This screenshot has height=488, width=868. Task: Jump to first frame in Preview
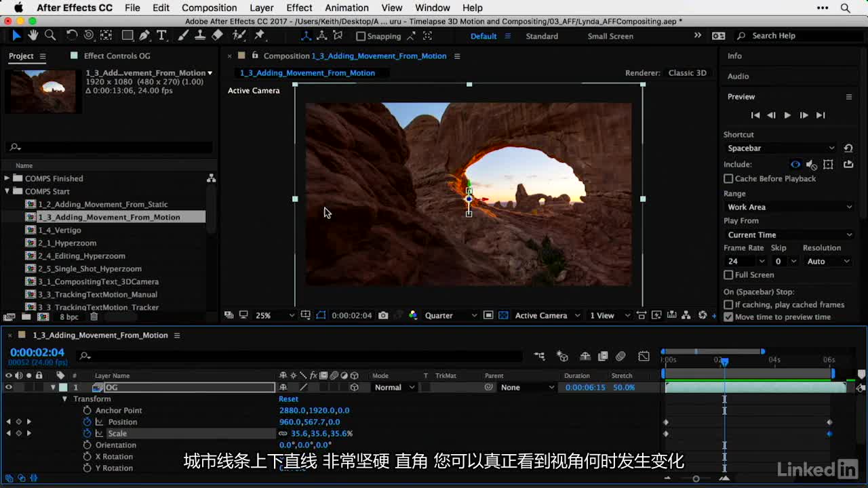click(755, 115)
